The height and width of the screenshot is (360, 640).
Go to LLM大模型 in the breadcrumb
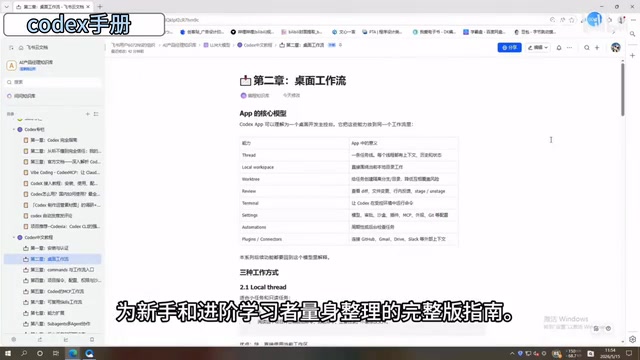pyautogui.click(x=217, y=45)
